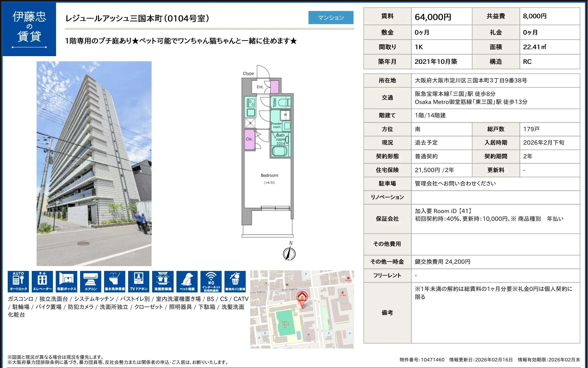Click the マンション tag button
The image size is (588, 368).
pos(331,17)
